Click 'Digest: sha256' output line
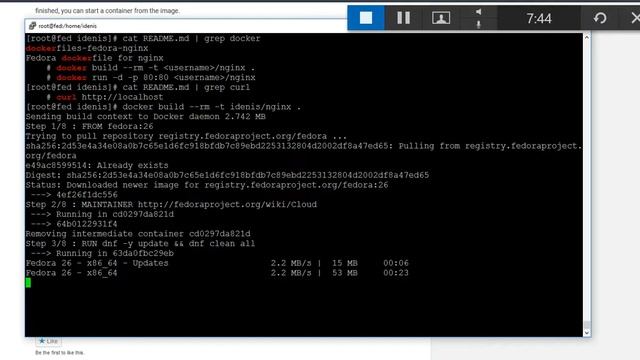The height and width of the screenshot is (360, 640). (x=227, y=175)
